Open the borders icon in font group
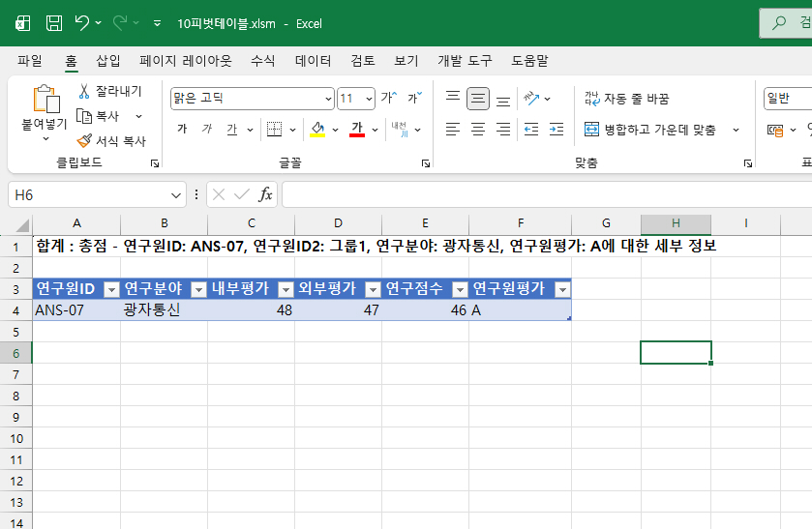Screen dimensions: 812x529 [x=274, y=130]
